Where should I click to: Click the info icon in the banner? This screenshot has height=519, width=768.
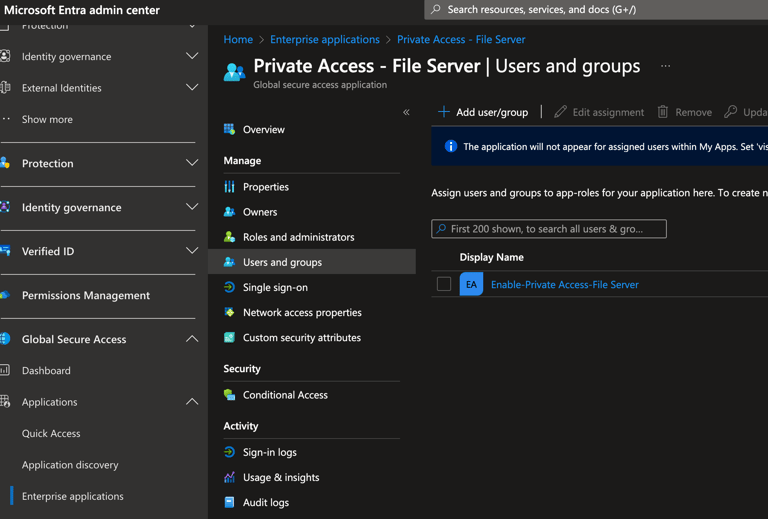coord(451,146)
